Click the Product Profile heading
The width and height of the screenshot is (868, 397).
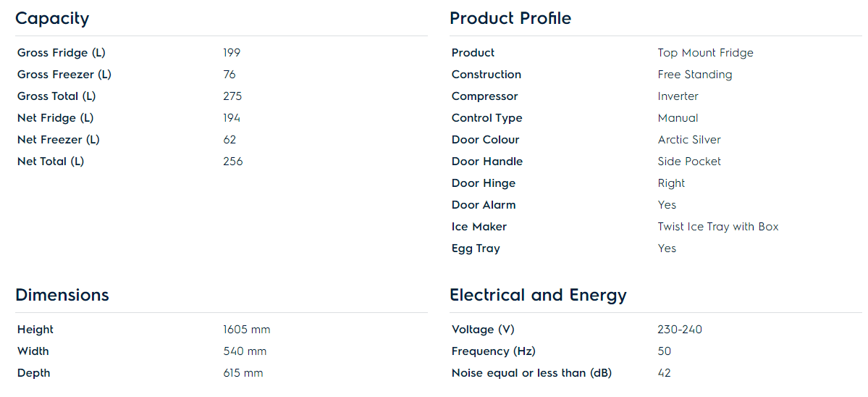(510, 19)
